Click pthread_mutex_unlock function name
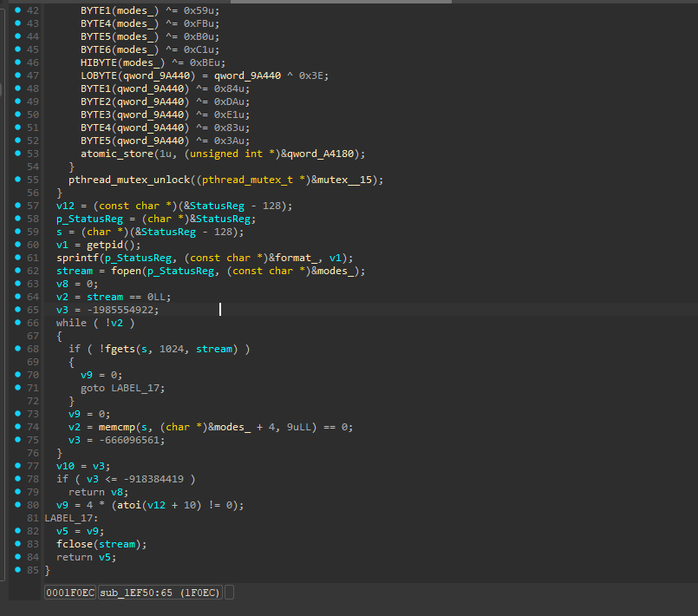 (x=127, y=180)
